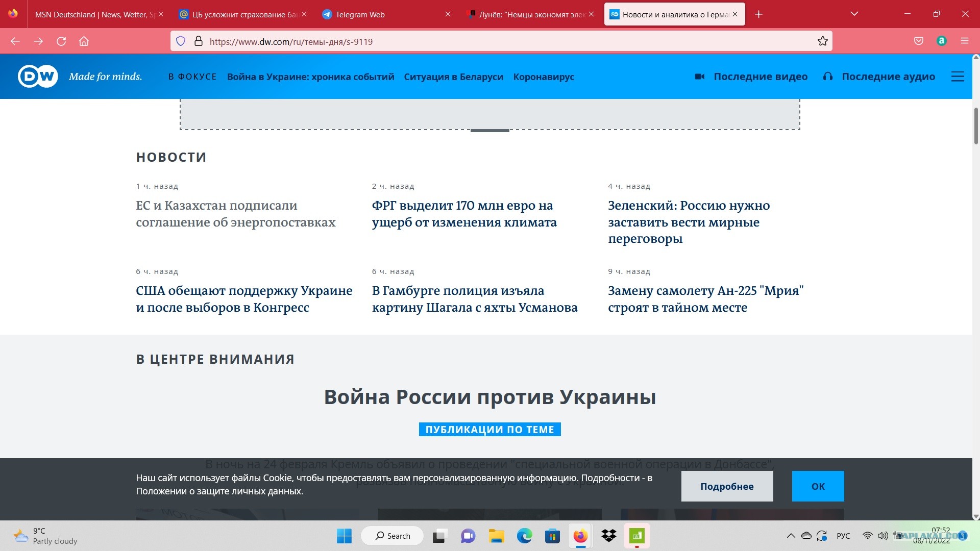Open Microsoft Store from taskbar
The image size is (980, 551).
[552, 536]
